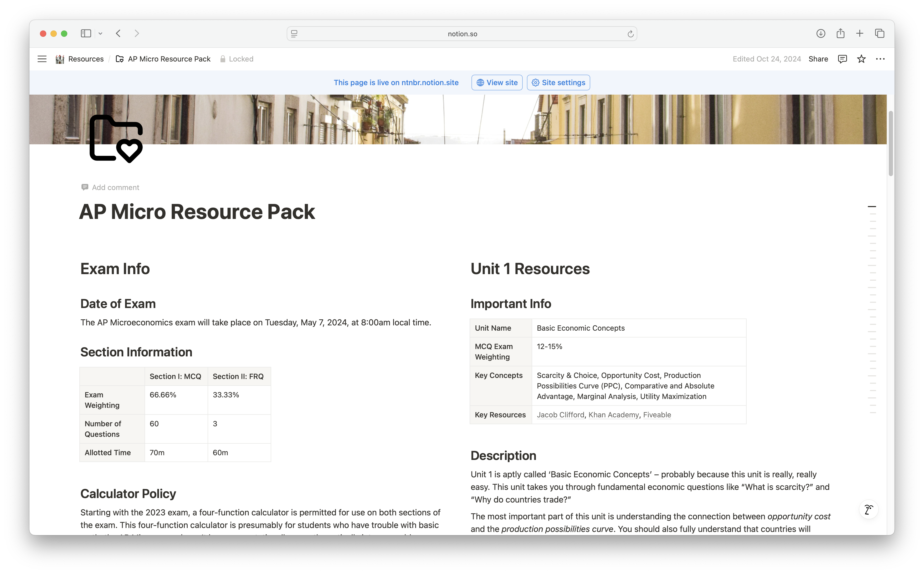Open the tab layout chevron dropdown
924x574 pixels.
(100, 33)
